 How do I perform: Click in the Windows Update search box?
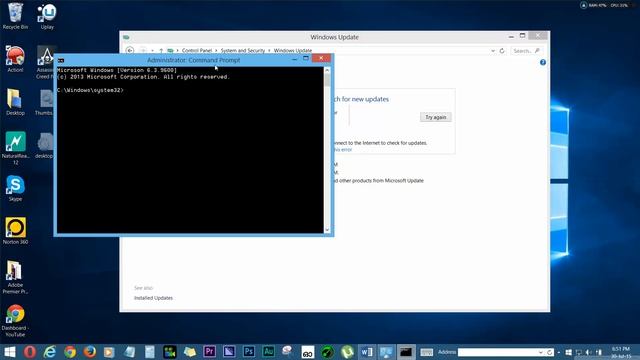527,51
